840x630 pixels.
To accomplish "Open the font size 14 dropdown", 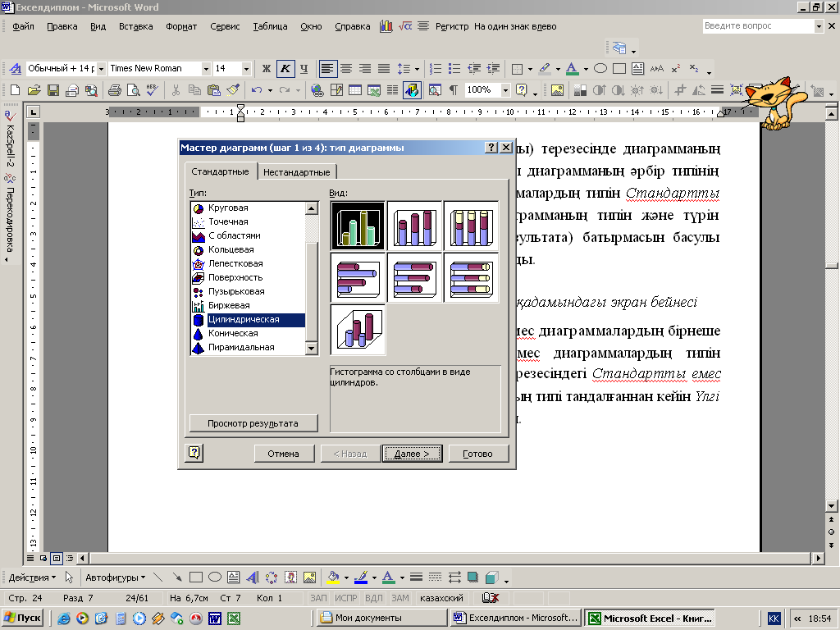I will [246, 69].
